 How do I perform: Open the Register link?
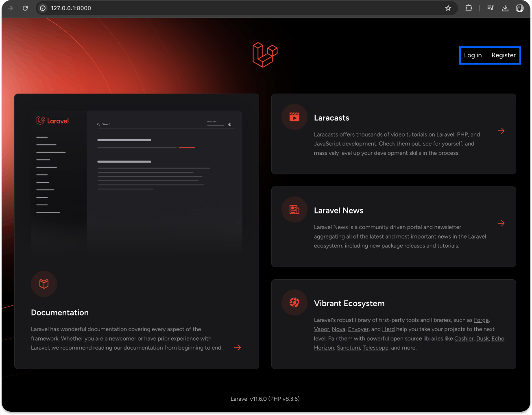point(503,55)
